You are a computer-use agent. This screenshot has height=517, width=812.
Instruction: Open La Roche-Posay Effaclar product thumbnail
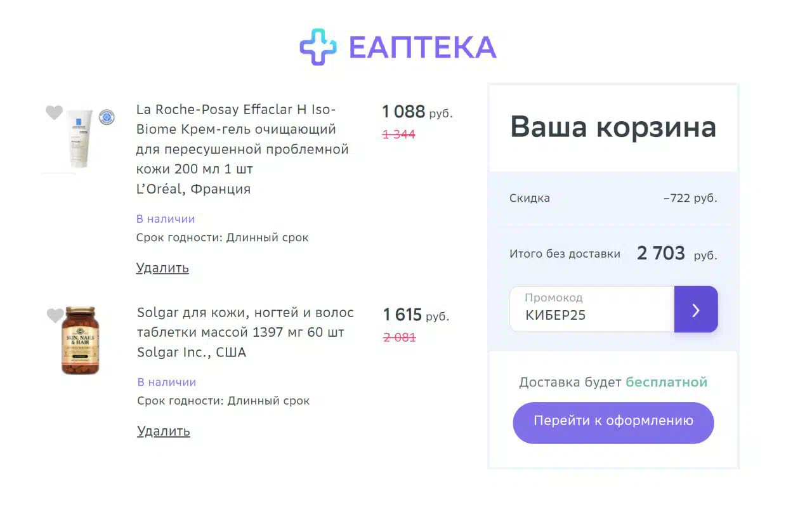[x=81, y=139]
